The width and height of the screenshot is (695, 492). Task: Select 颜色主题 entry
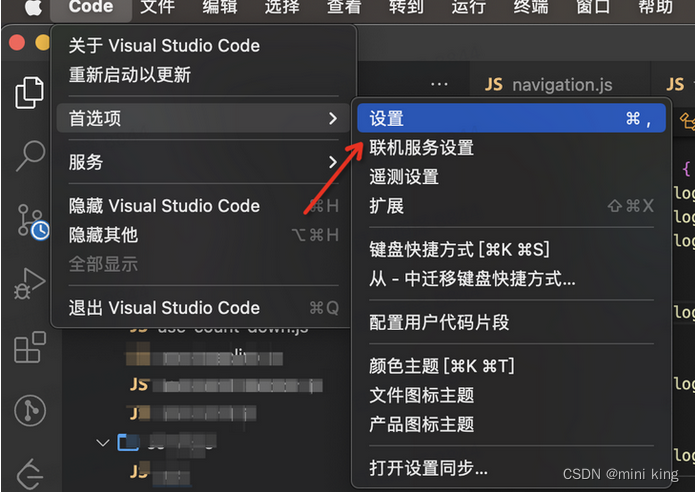[511, 366]
